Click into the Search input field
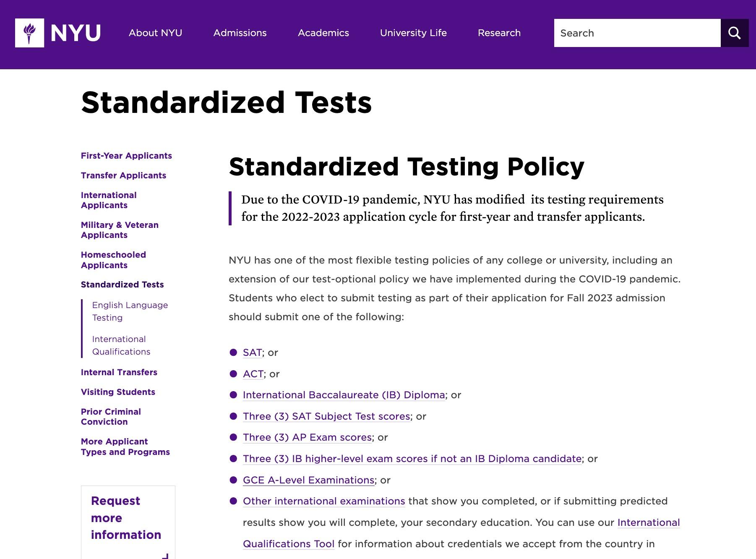Image resolution: width=756 pixels, height=559 pixels. [637, 33]
